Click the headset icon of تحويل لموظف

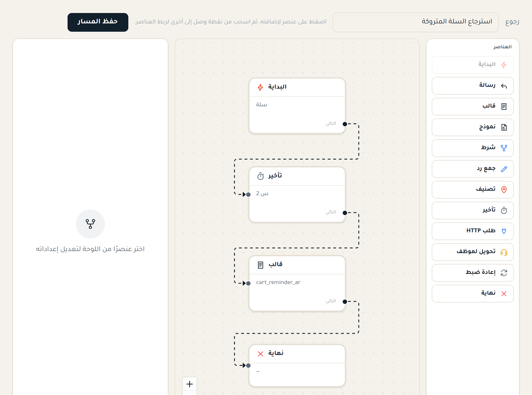(x=504, y=252)
